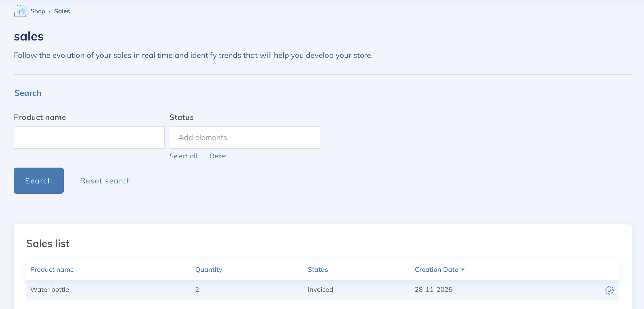Click the Sales list heading
644x309 pixels.
click(48, 243)
